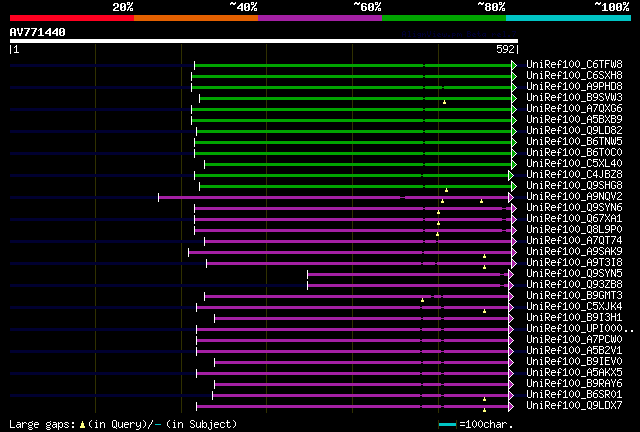
Task: Click the query end position 592
Action: pyautogui.click(x=505, y=49)
